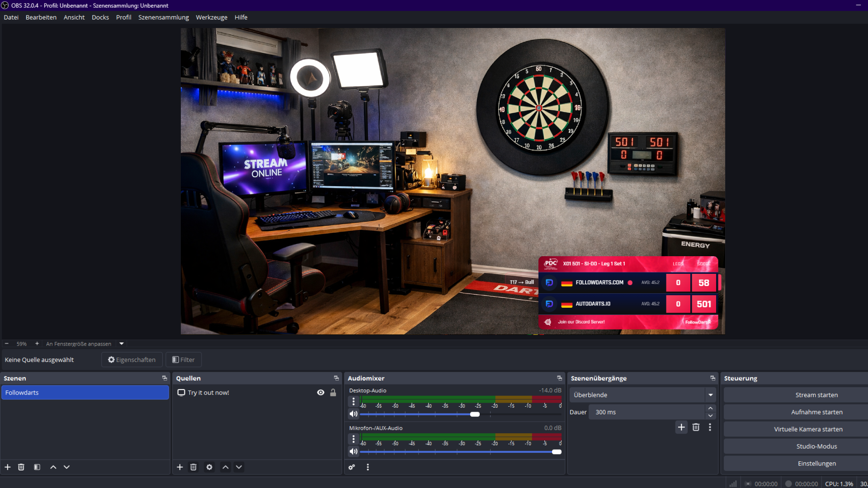
Task: Open the Werkzeuge menu
Action: (211, 17)
